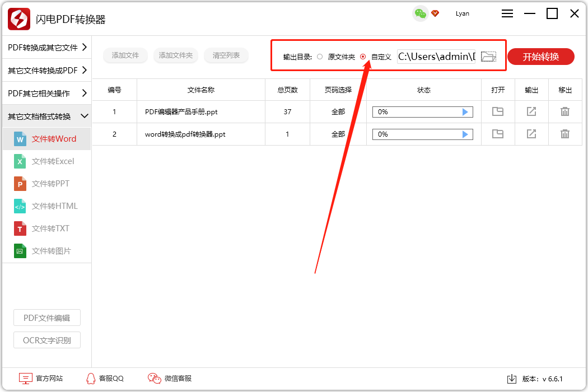
Task: Remove PDF编辑器产品手册.ppt with trash icon
Action: tap(564, 111)
